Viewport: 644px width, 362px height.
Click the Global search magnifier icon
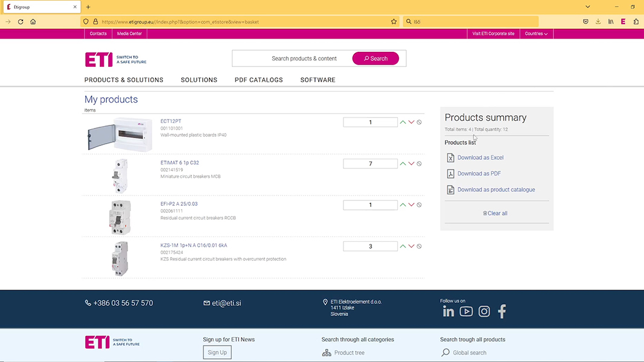point(445,352)
